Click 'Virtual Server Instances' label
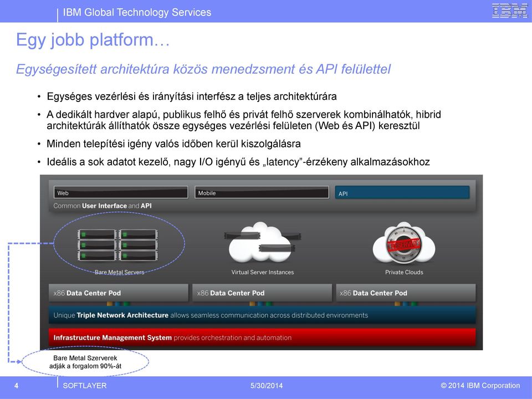Viewport: 532px width, 399px height. tap(263, 272)
